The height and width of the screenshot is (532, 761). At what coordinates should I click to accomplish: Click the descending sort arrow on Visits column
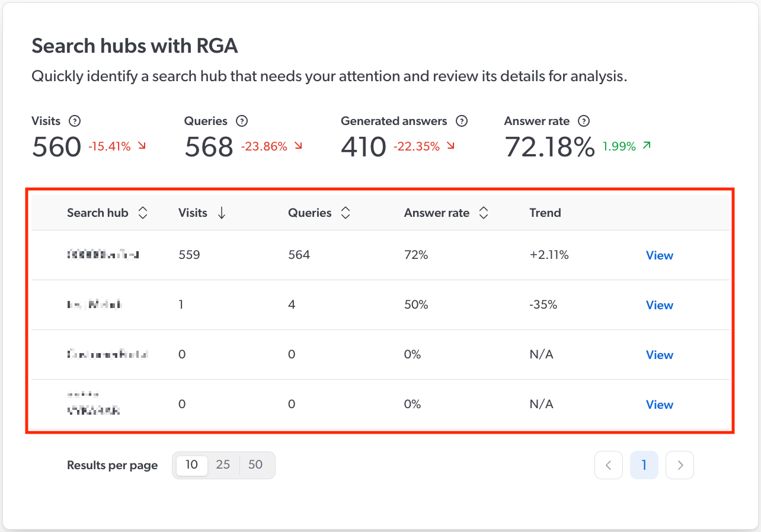222,212
